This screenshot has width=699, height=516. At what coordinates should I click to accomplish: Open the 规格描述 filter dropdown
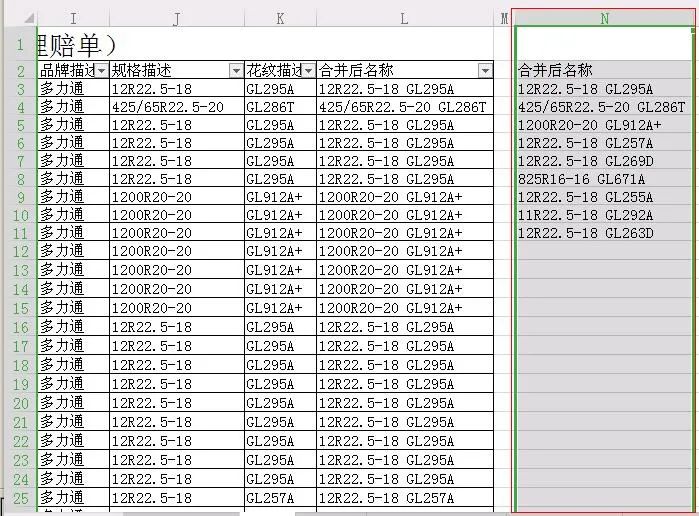tap(236, 70)
